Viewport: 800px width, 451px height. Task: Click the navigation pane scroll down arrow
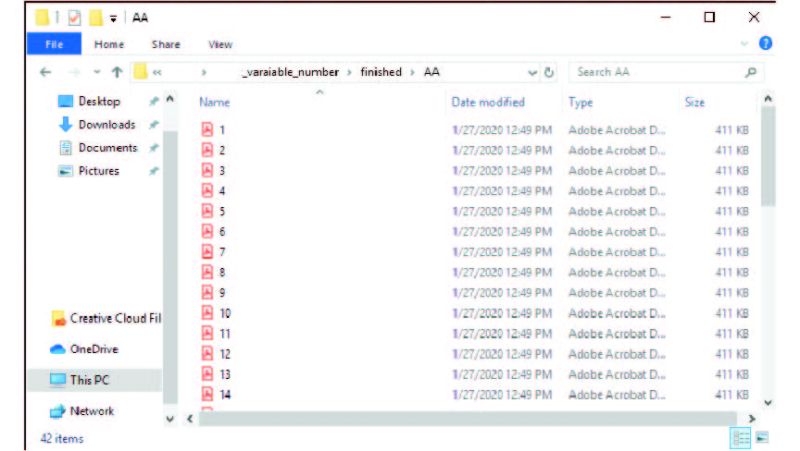point(170,419)
